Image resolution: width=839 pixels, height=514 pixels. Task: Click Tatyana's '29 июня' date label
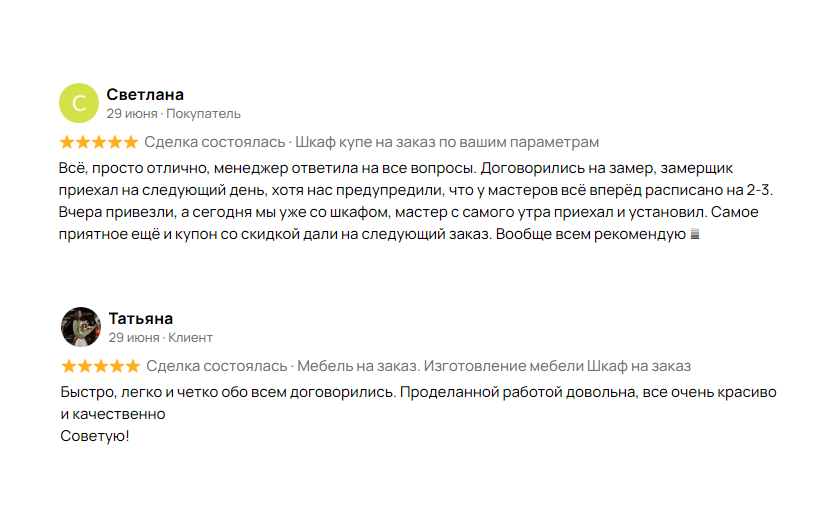[134, 338]
